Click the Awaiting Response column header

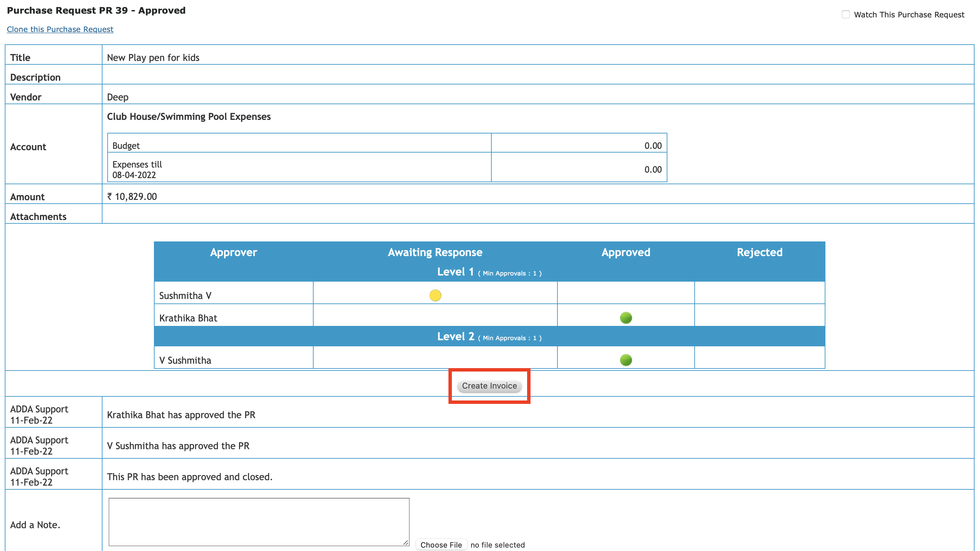pyautogui.click(x=435, y=252)
